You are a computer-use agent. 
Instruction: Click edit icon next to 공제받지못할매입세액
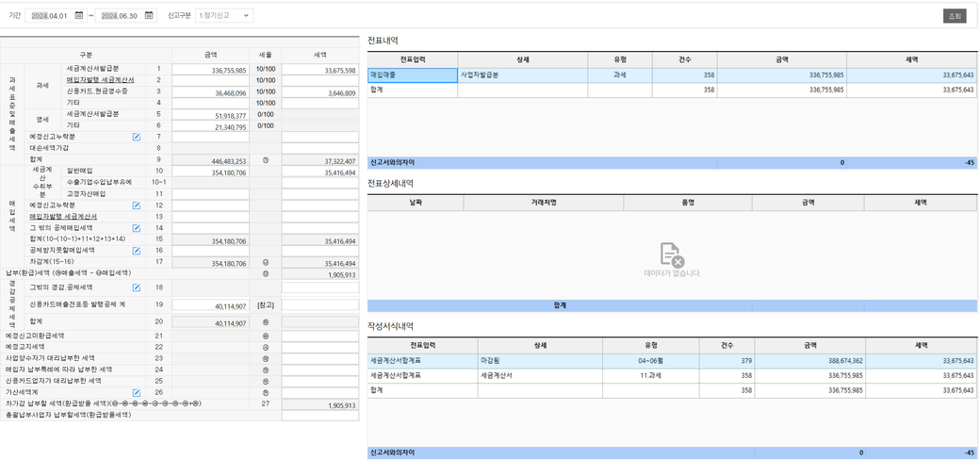coord(137,251)
